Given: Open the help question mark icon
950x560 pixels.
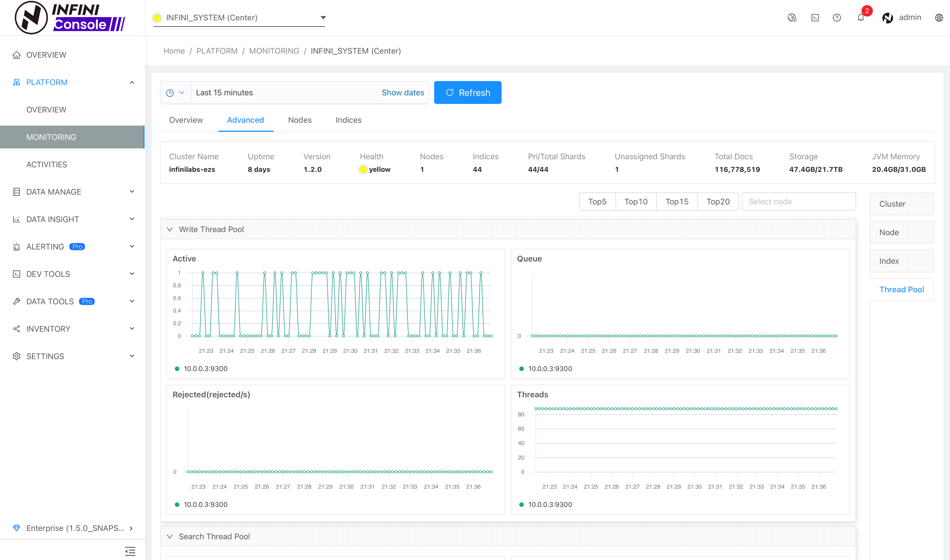Looking at the screenshot, I should coord(837,18).
